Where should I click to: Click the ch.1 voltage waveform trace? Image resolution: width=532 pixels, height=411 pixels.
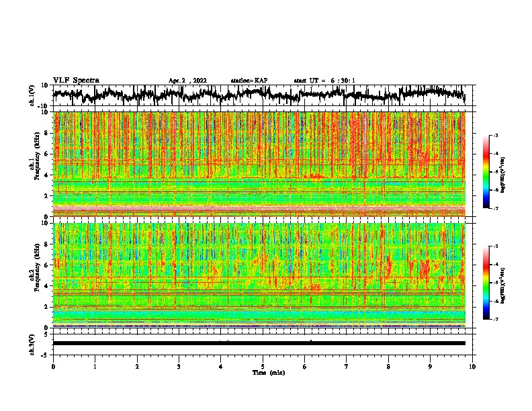(259, 95)
